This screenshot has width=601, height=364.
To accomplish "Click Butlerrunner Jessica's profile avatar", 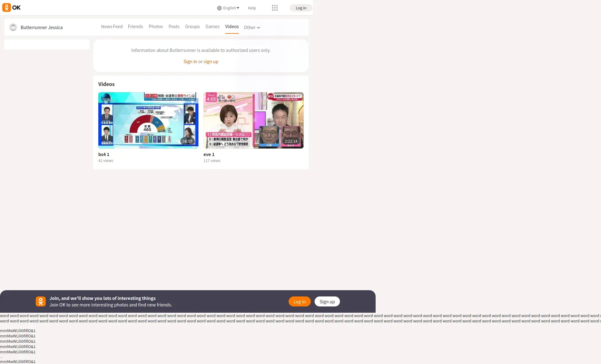I will point(13,27).
